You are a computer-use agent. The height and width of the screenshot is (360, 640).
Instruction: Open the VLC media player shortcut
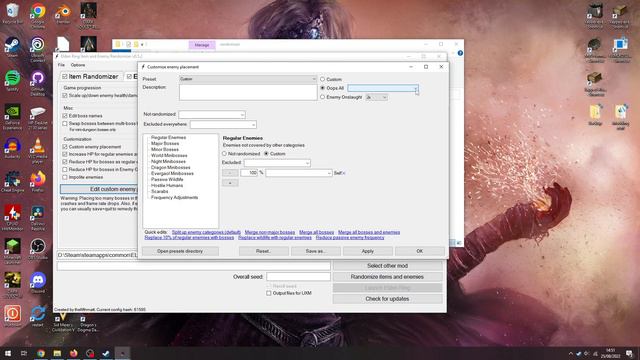coord(38,150)
